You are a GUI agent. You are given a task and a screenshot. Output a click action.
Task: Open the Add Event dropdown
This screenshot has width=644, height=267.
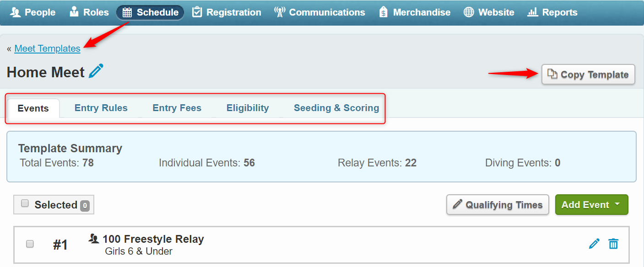click(x=591, y=204)
